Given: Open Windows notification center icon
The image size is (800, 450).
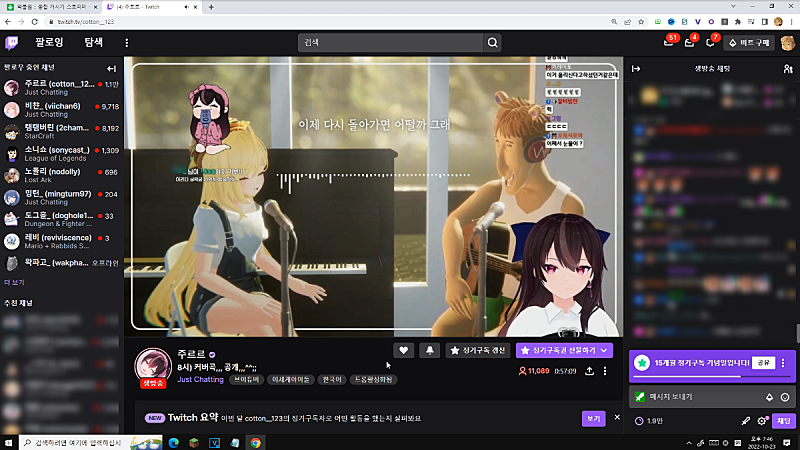Looking at the screenshot, I should 787,443.
